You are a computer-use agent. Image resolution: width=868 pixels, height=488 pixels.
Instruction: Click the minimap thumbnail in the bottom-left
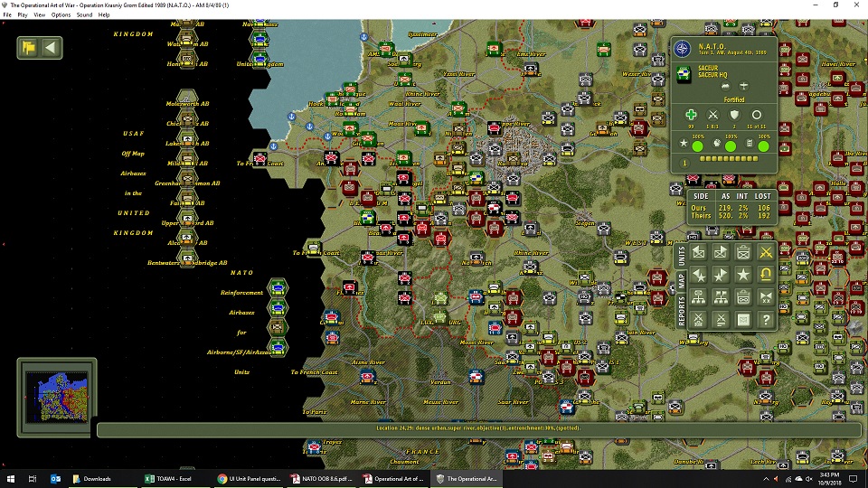57,398
